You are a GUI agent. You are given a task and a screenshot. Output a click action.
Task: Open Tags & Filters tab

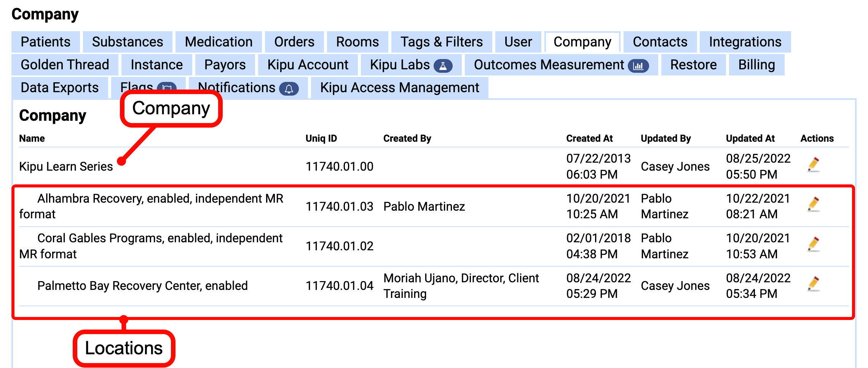pos(442,42)
